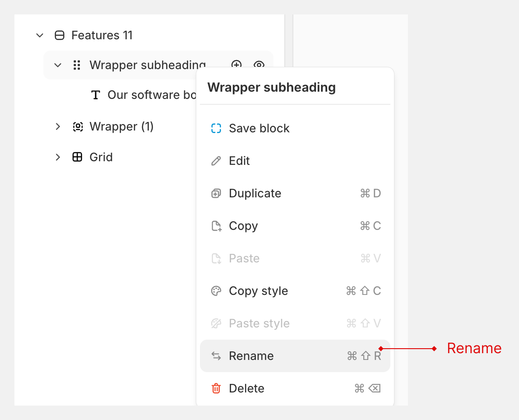Screen dimensions: 519x420
Task: Select Rename in the context menu
Action: [251, 356]
